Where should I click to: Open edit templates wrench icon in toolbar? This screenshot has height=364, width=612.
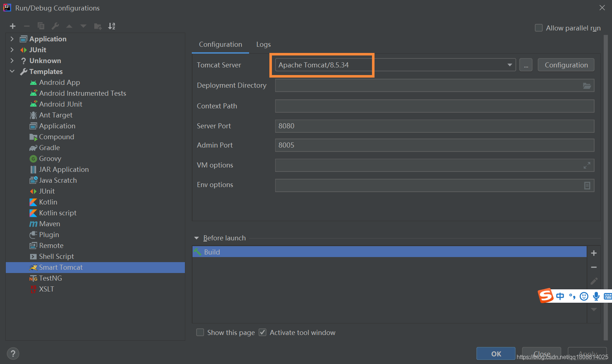tap(55, 26)
